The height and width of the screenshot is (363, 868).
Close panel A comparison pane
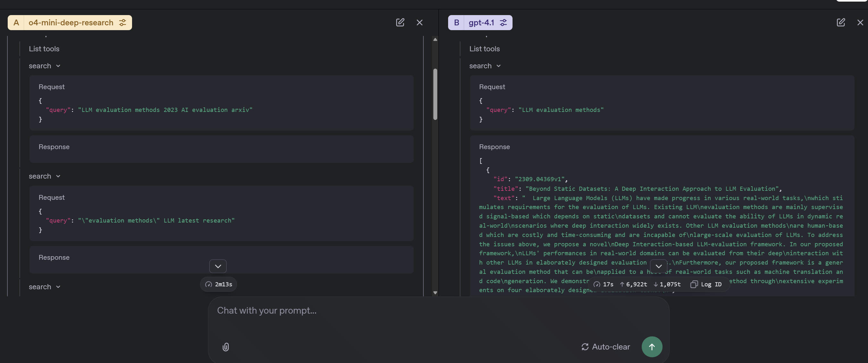(420, 22)
